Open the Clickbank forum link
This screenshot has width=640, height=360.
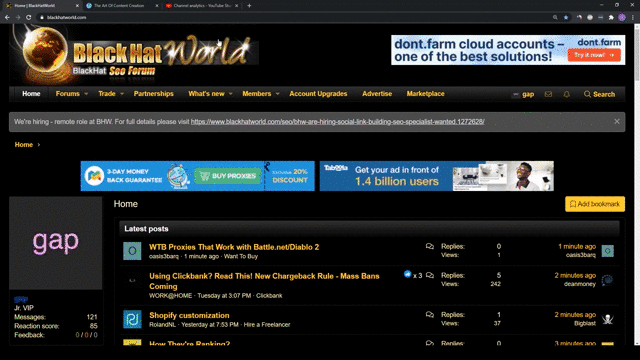coord(269,296)
